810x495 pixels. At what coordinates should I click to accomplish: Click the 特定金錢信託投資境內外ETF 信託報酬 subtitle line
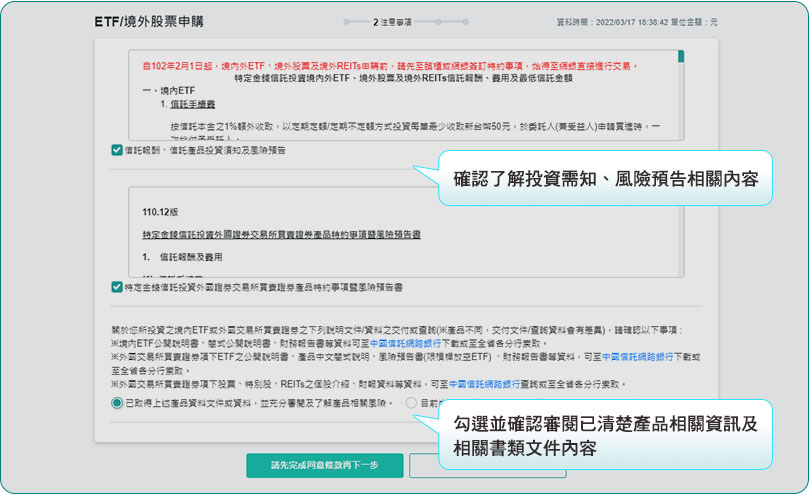(403, 79)
